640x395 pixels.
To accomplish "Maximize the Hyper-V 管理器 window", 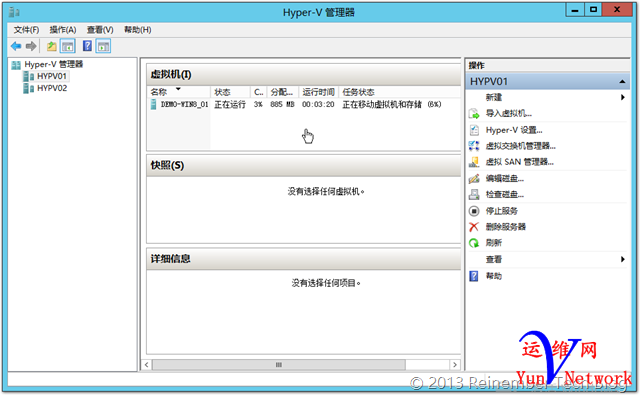I will 593,10.
